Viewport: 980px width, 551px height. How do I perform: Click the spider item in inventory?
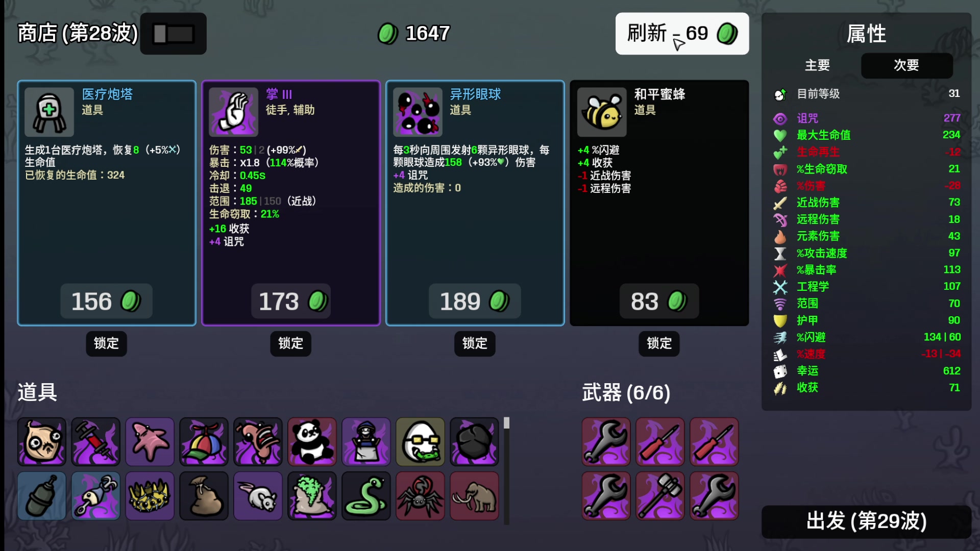click(420, 496)
